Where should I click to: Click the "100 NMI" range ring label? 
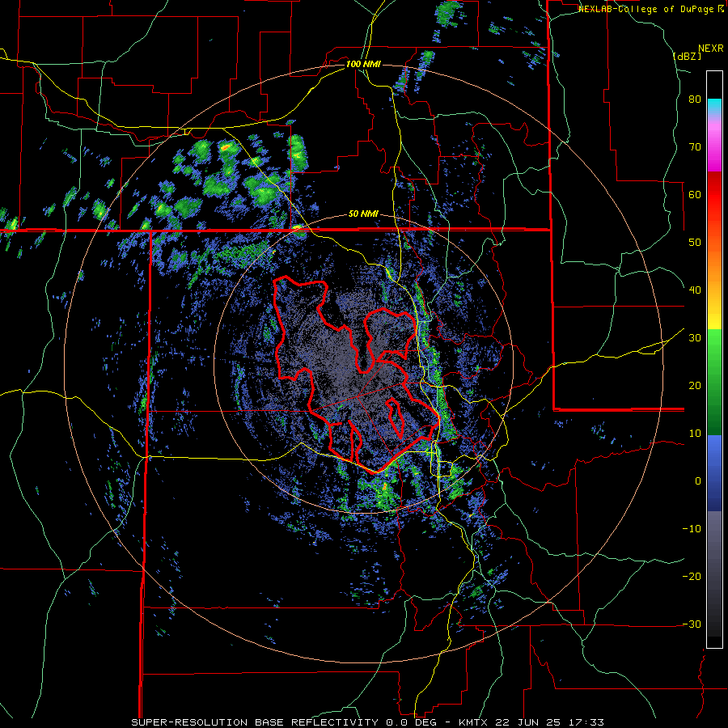[x=363, y=64]
